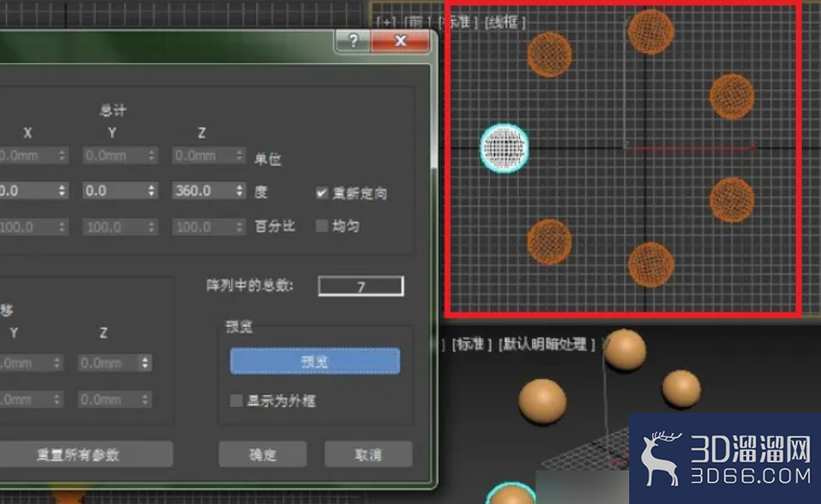Adjust the Y move 0.0mm total spinner arrows

152,155
